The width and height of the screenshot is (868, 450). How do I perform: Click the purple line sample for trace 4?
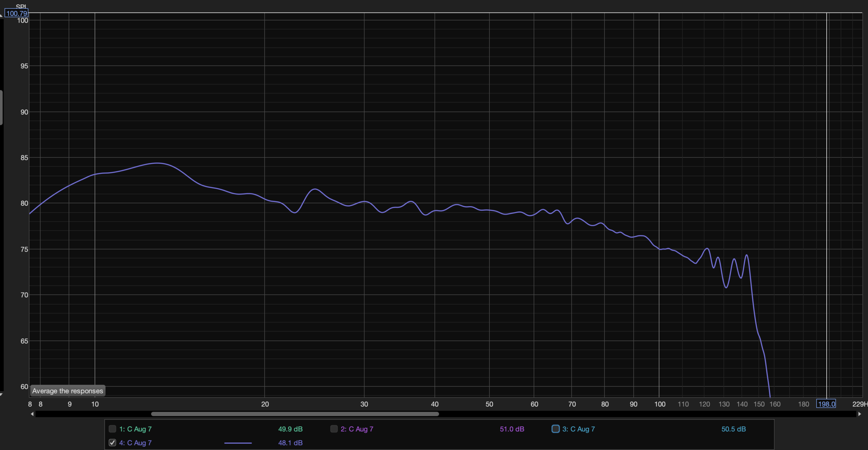[x=238, y=443]
